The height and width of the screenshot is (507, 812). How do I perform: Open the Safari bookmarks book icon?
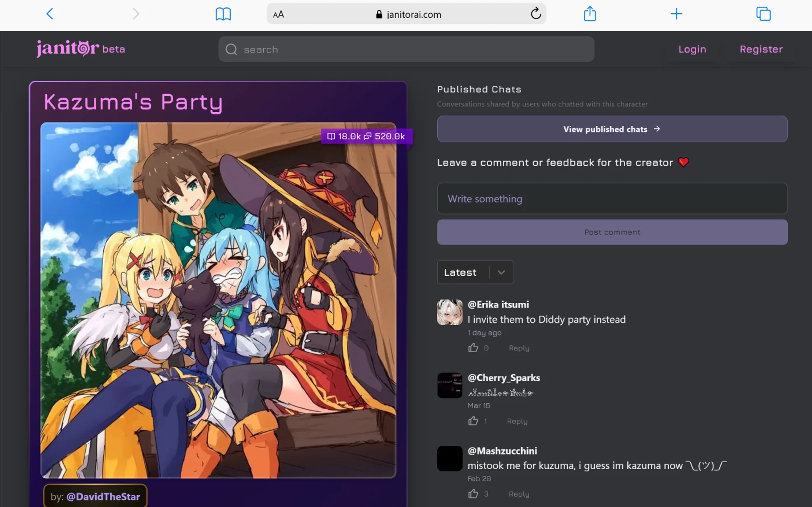coord(223,14)
